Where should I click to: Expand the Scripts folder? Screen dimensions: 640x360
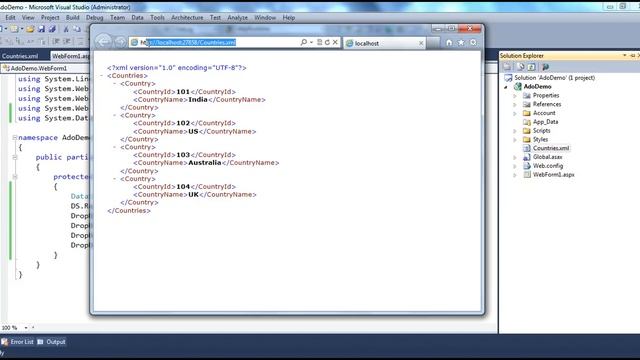click(x=515, y=131)
